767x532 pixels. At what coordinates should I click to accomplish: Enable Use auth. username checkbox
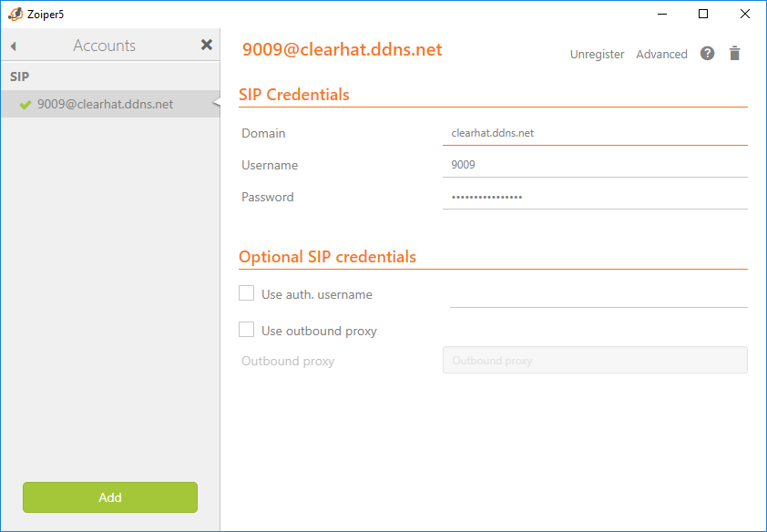246,293
